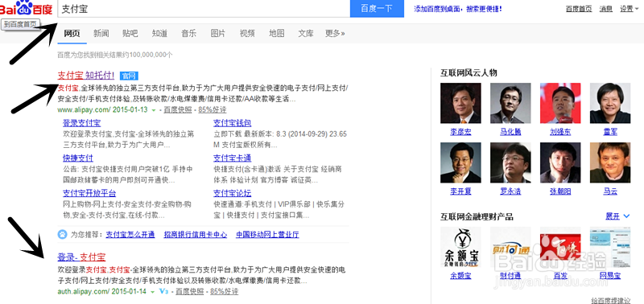
Task: Click the photo of 李彦宏
Action: click(x=460, y=103)
